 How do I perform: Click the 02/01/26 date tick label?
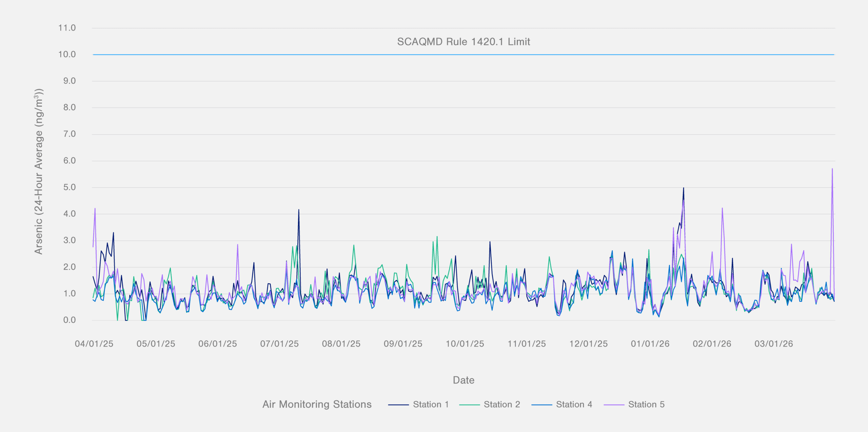click(712, 344)
